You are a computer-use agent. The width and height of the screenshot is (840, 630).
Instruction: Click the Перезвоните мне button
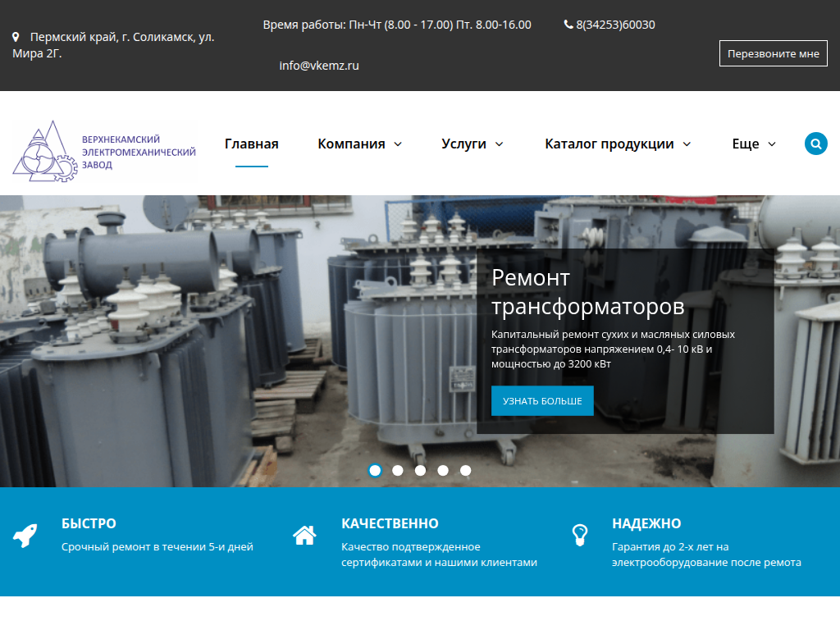coord(773,52)
